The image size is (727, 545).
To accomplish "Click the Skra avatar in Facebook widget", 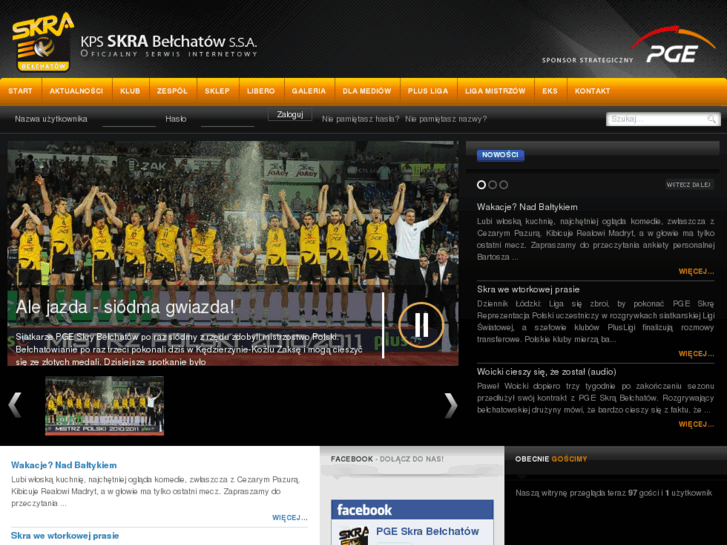I will click(x=354, y=535).
